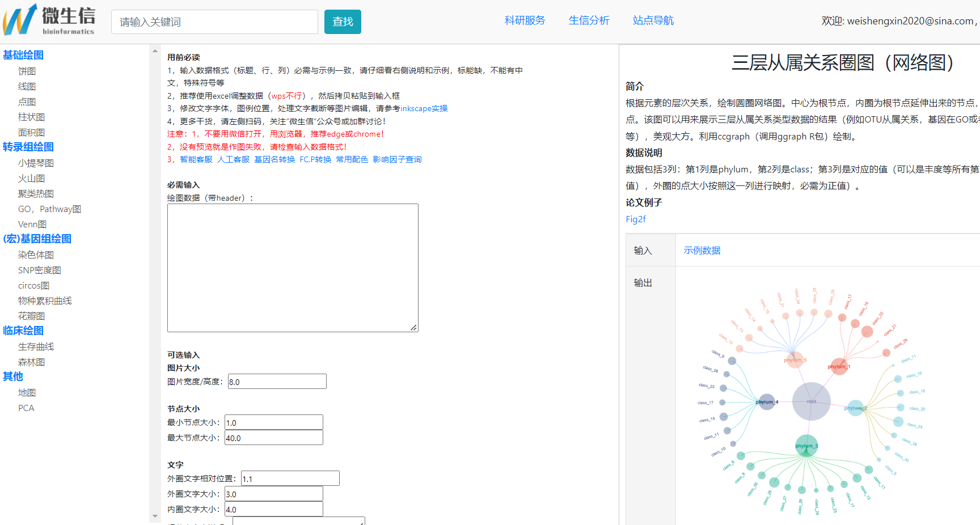The height and width of the screenshot is (525, 980).
Task: Click the 内圈文字大小 input field
Action: (x=274, y=509)
